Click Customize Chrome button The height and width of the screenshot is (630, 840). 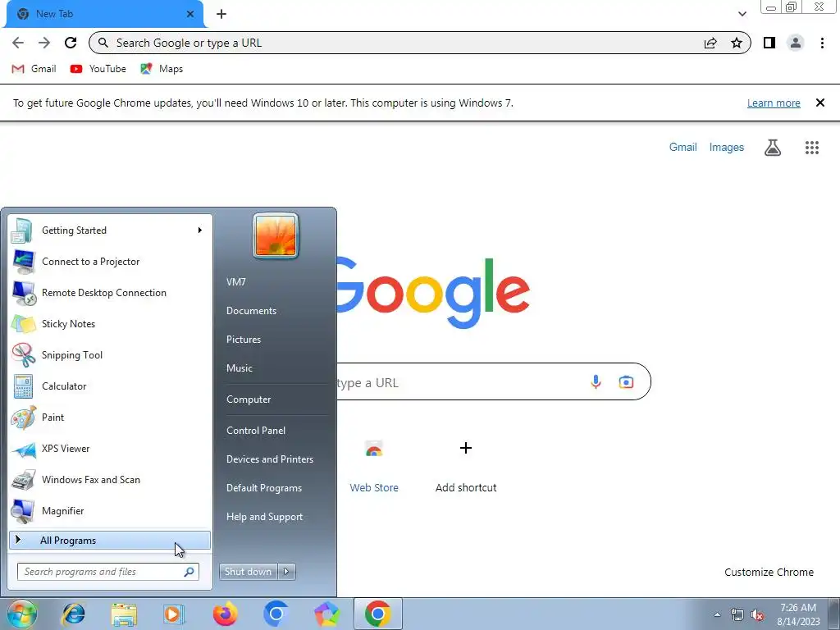coord(769,572)
